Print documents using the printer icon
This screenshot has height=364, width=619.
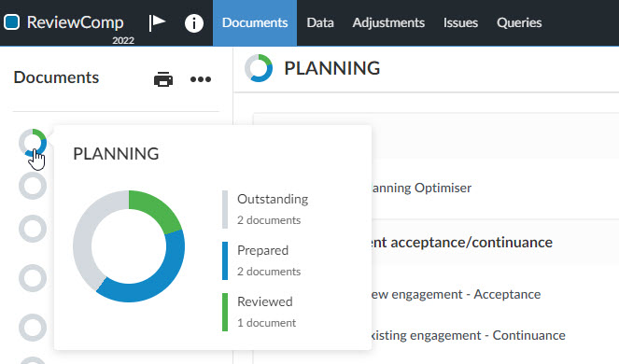[163, 79]
